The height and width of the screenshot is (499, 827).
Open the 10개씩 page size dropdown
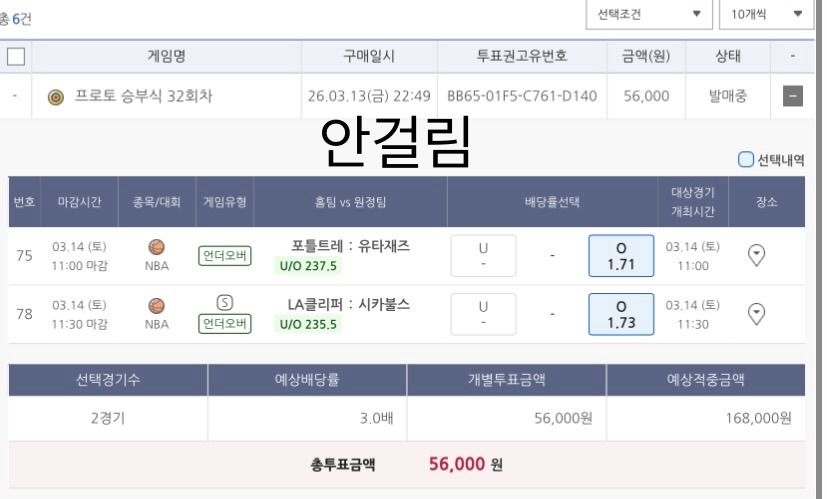(765, 15)
